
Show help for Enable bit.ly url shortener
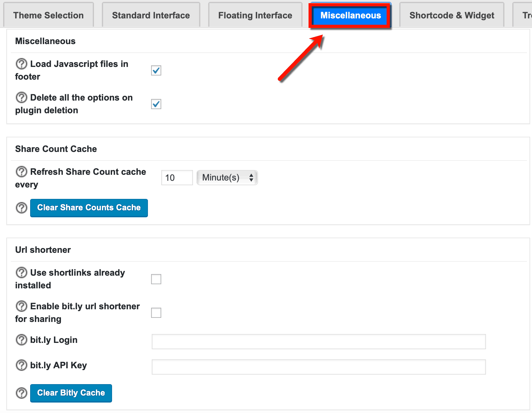point(21,306)
